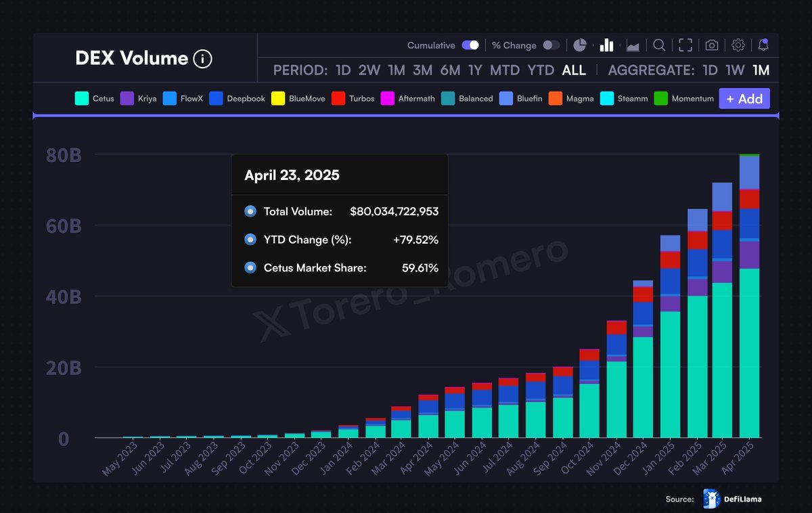812x513 pixels.
Task: Toggle the FlowX legend swatch
Action: tap(170, 99)
